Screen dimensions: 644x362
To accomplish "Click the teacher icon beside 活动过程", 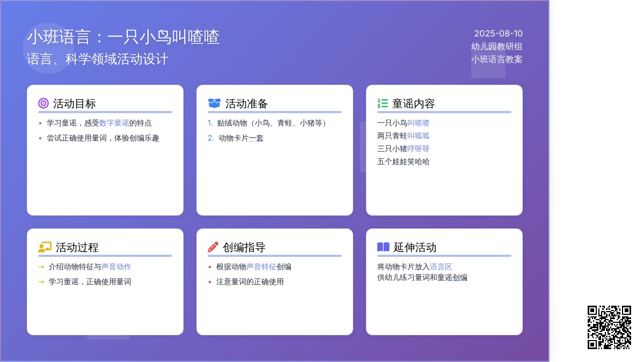I will [x=45, y=247].
